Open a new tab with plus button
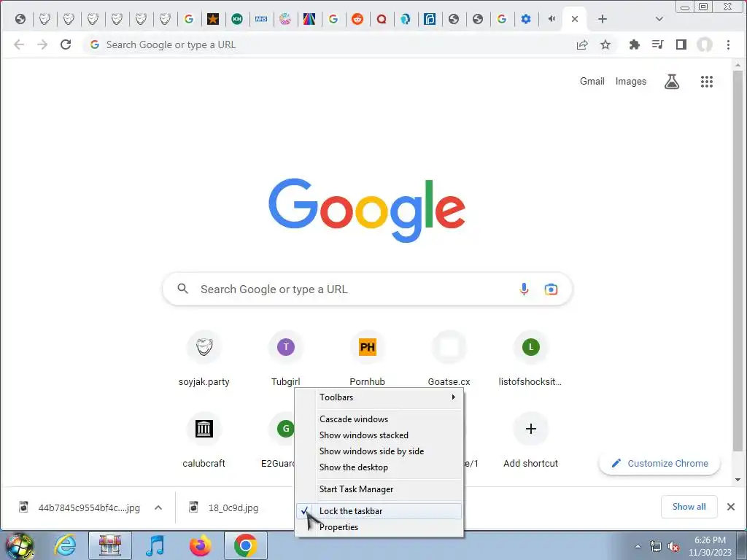 [602, 19]
